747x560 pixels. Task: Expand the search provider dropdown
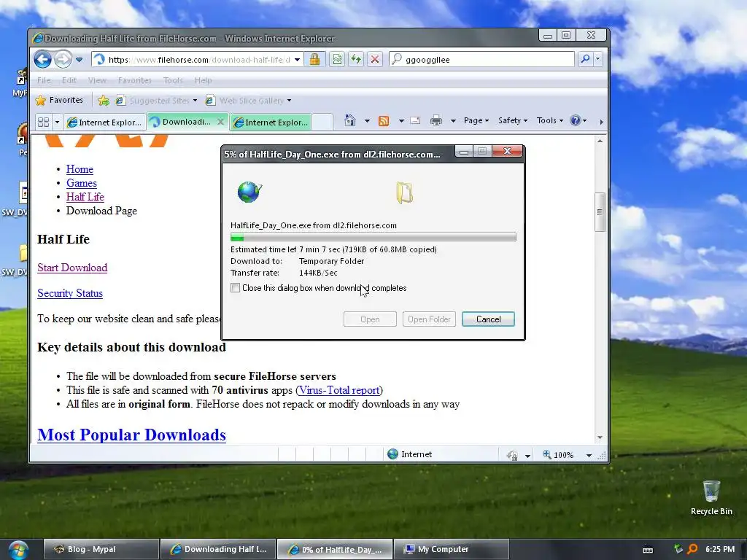(x=597, y=59)
